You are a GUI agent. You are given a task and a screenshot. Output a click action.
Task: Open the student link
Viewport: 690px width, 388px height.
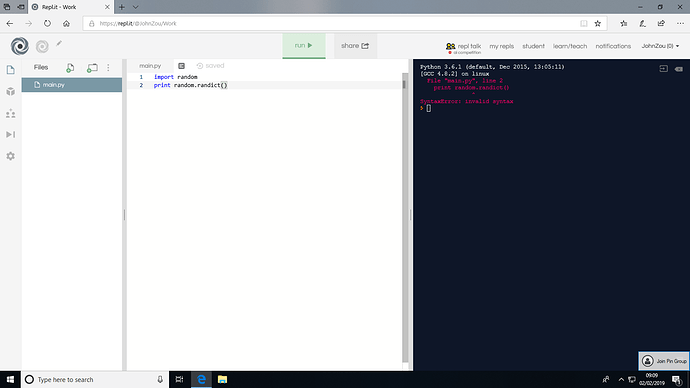[x=533, y=46]
